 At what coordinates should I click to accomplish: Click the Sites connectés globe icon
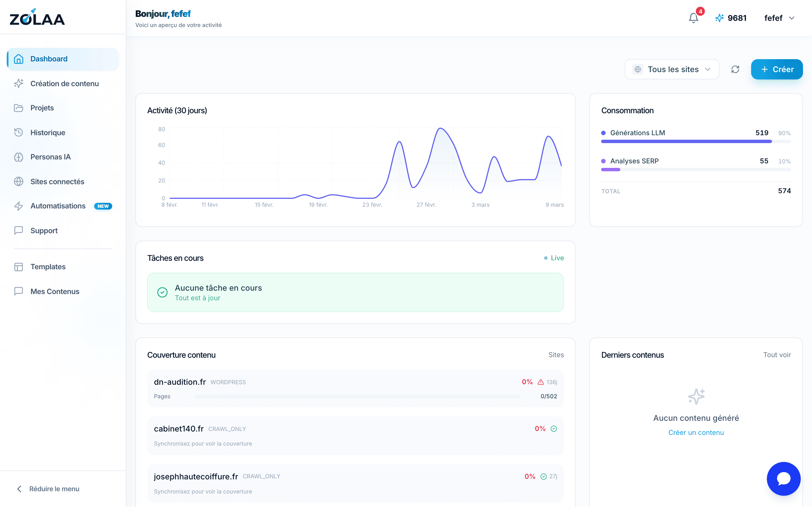[x=18, y=181]
